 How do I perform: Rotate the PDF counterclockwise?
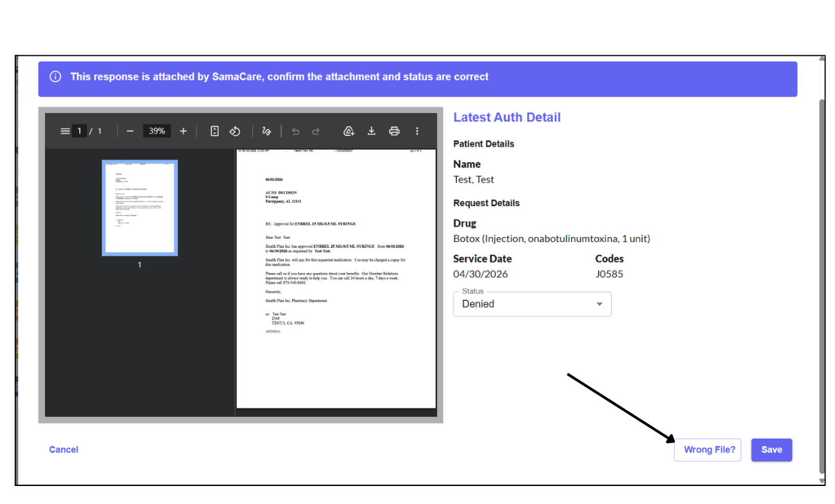point(235,131)
